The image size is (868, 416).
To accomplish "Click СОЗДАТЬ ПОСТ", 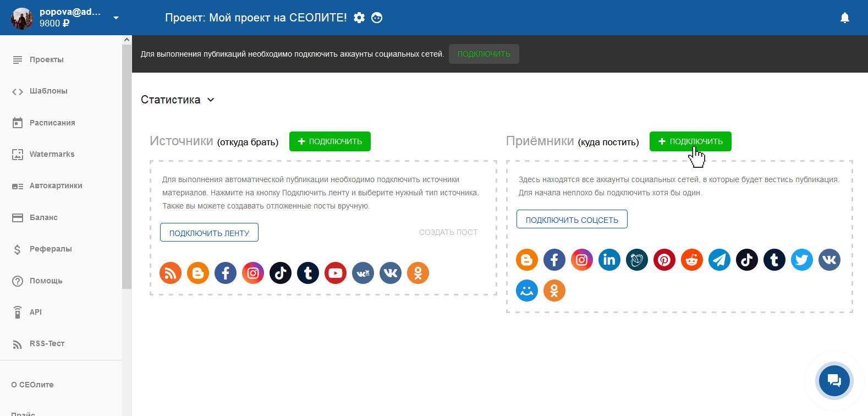I will point(448,232).
